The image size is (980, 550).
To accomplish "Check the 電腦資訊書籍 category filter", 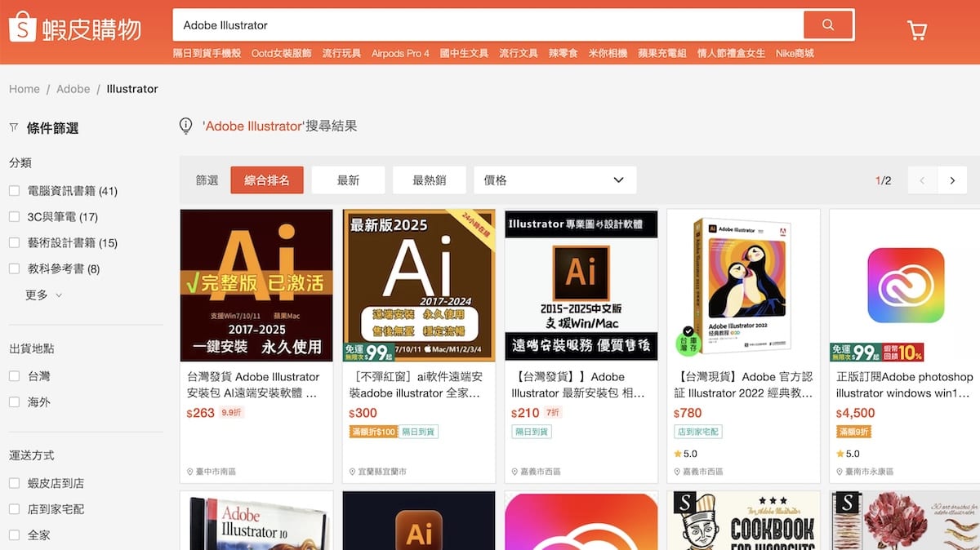I will pos(14,190).
